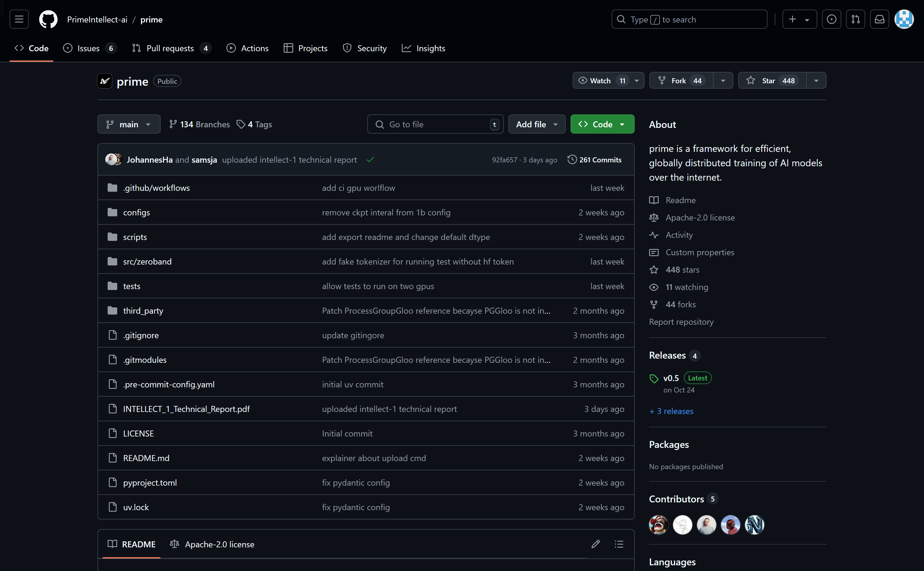Screen dimensions: 924x571
Task: Open the src/zeroband folder
Action: coord(148,261)
